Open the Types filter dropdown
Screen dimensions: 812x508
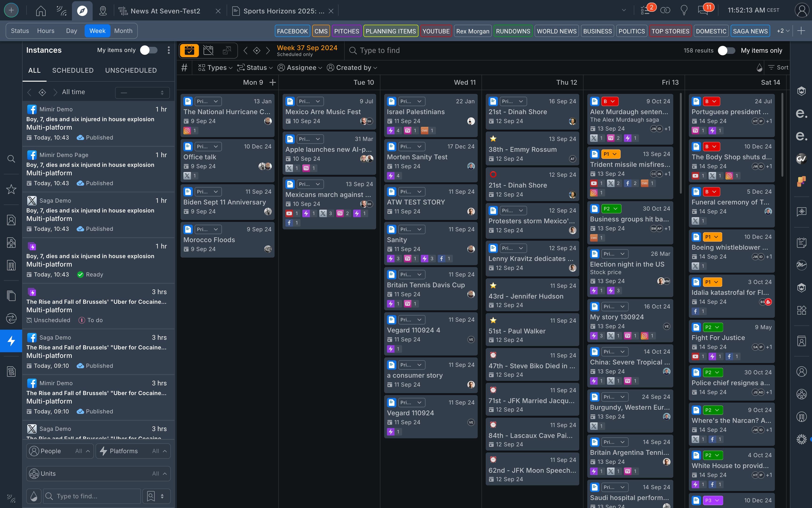[x=215, y=68]
